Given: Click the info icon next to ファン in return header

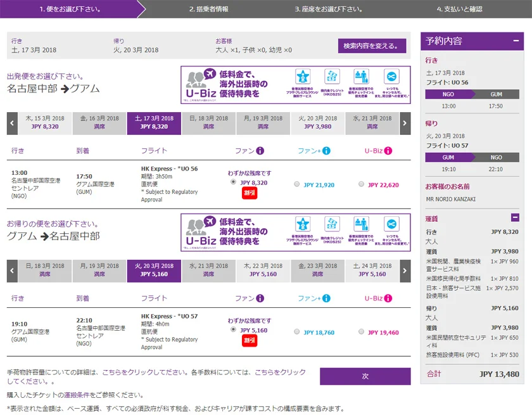Looking at the screenshot, I should pyautogui.click(x=260, y=298).
